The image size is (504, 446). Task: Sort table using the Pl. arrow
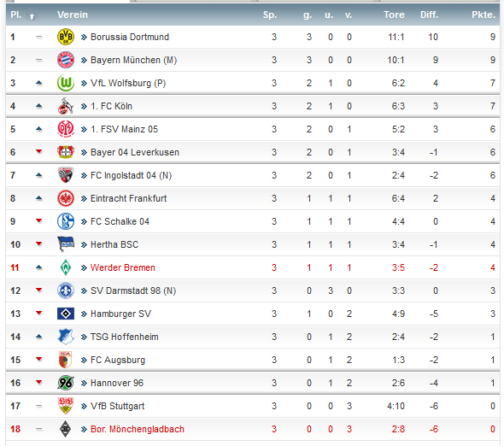32,17
